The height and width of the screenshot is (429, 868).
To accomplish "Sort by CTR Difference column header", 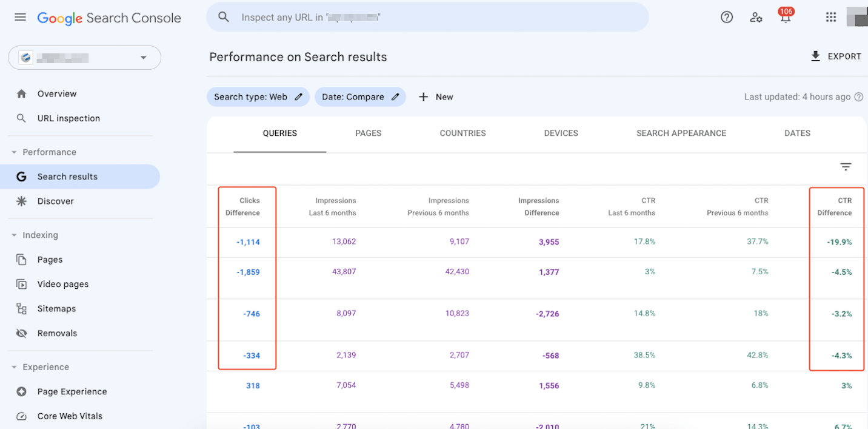I will 835,207.
